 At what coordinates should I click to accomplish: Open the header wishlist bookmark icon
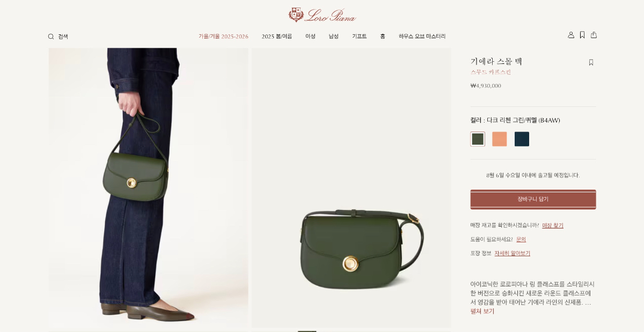click(x=582, y=35)
